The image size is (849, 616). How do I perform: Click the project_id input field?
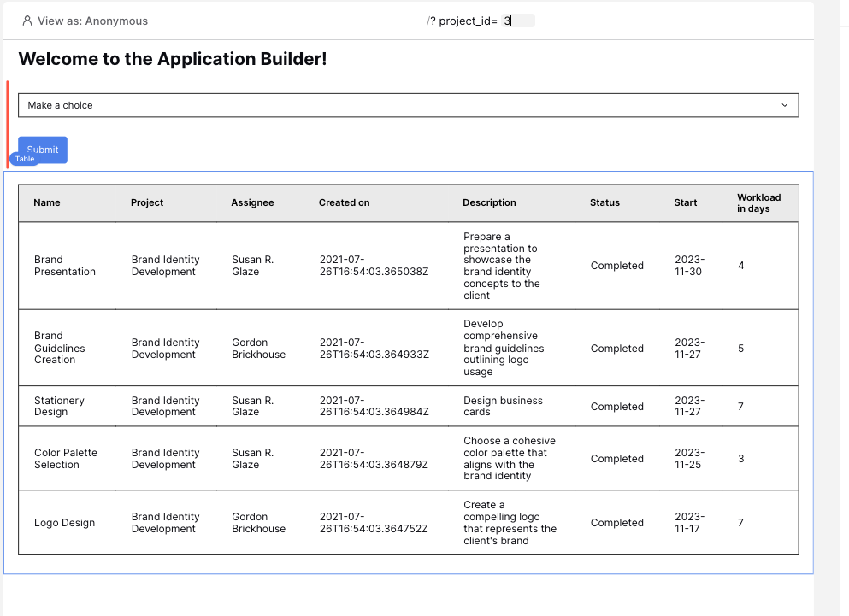tap(518, 21)
